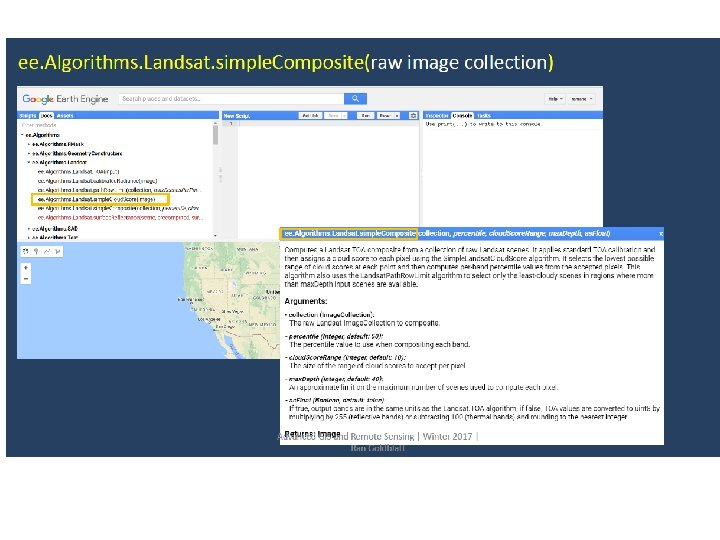Click the ee.Algorithms.GeometryConstructors label
Screen dimensions: 720x540
point(77,153)
